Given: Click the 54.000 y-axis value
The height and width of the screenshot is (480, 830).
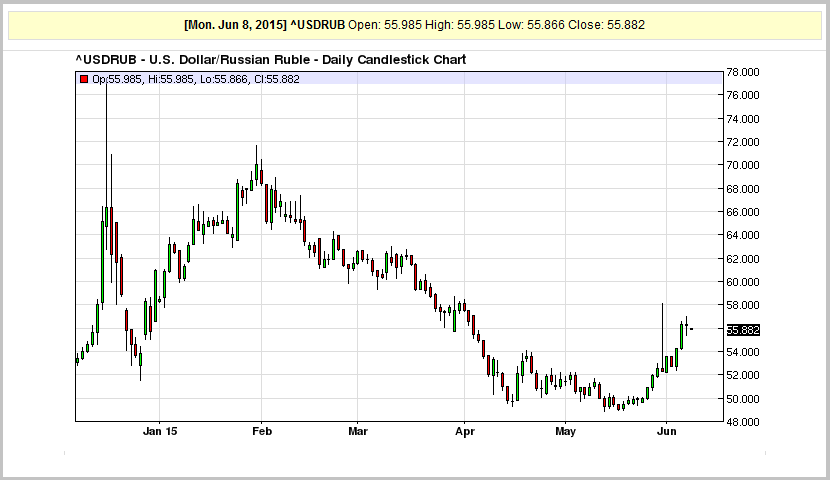Looking at the screenshot, I should 743,352.
